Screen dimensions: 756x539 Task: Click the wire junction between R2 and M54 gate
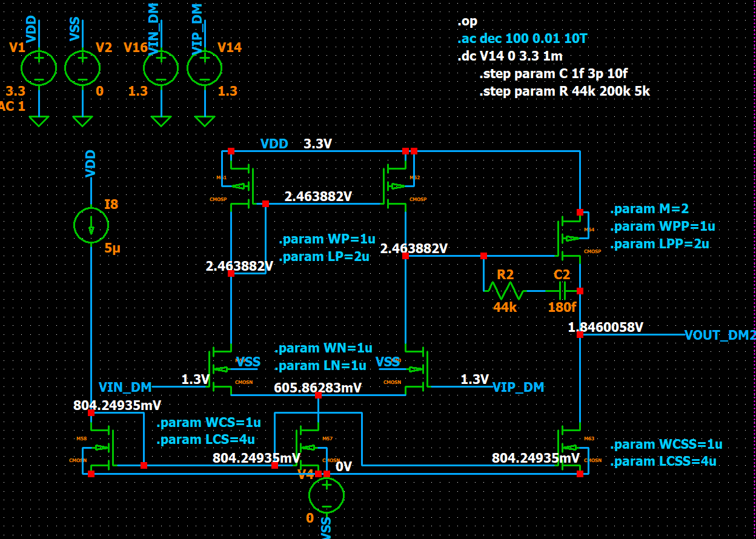[483, 256]
